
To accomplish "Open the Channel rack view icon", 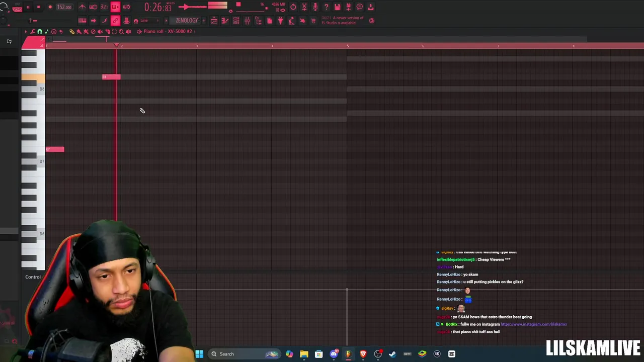I will click(x=236, y=21).
